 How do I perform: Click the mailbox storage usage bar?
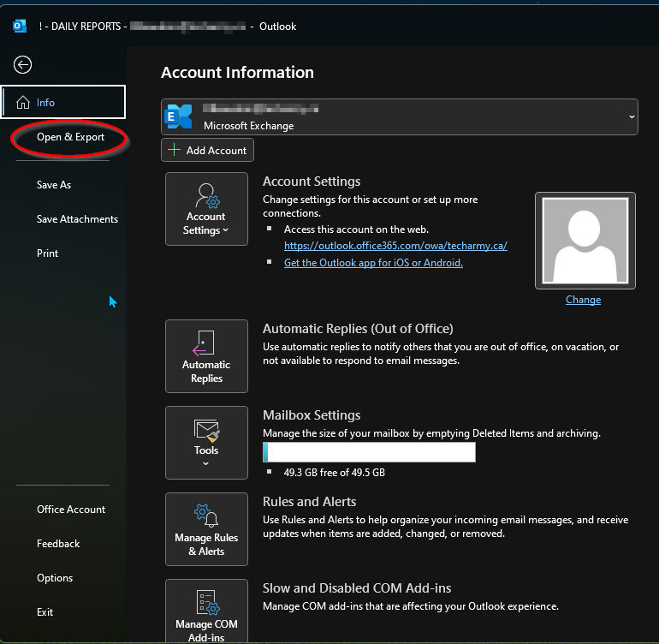tap(369, 452)
